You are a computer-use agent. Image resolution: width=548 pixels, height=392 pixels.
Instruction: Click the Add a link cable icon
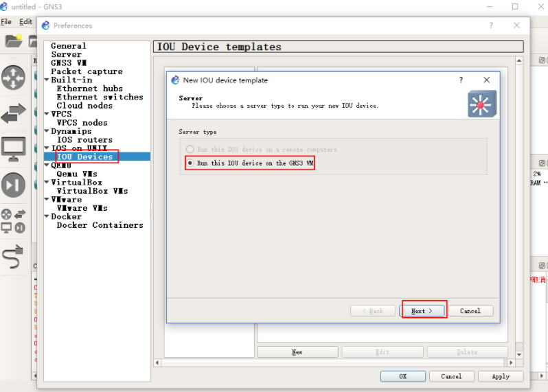(13, 257)
